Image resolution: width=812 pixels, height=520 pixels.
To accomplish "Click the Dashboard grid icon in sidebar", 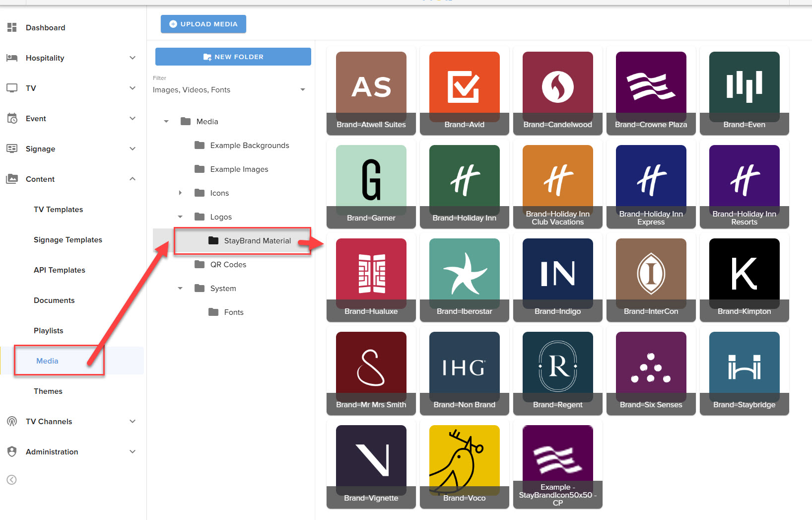I will pos(12,27).
